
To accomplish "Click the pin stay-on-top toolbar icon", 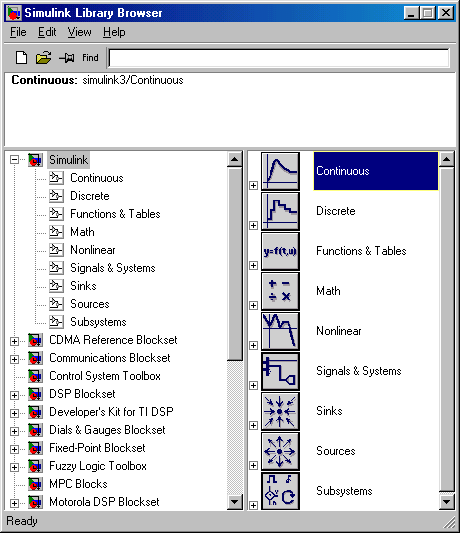I will (x=67, y=58).
